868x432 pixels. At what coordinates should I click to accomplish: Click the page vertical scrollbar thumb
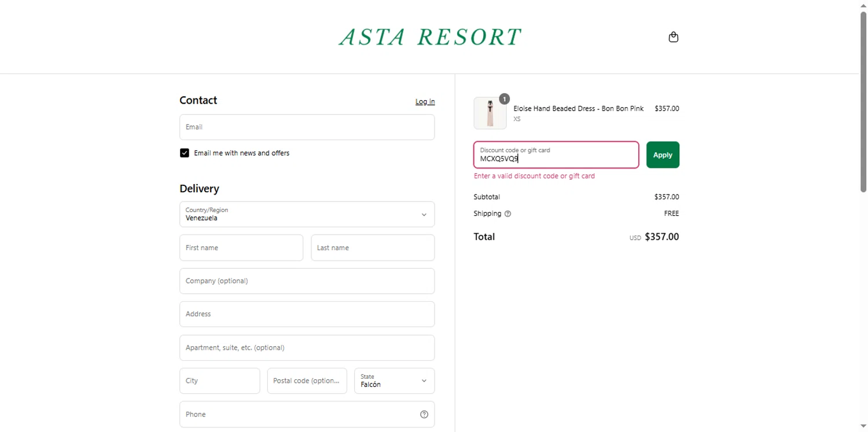coord(863,101)
